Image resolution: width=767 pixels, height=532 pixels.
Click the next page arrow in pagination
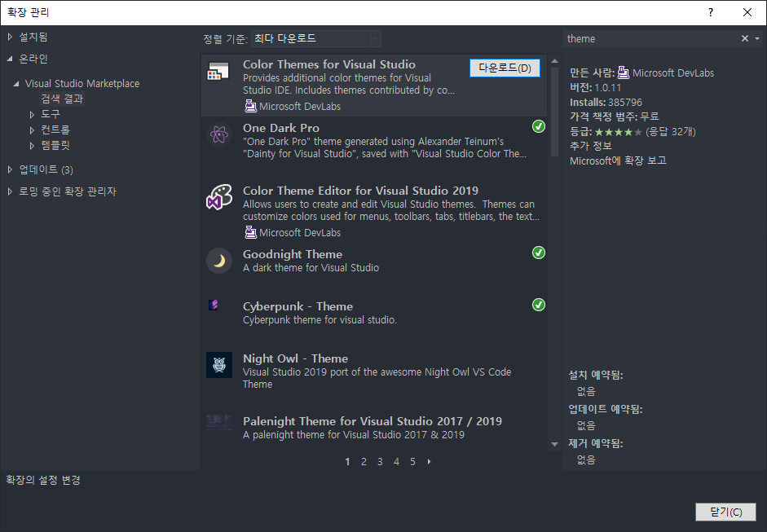[429, 462]
